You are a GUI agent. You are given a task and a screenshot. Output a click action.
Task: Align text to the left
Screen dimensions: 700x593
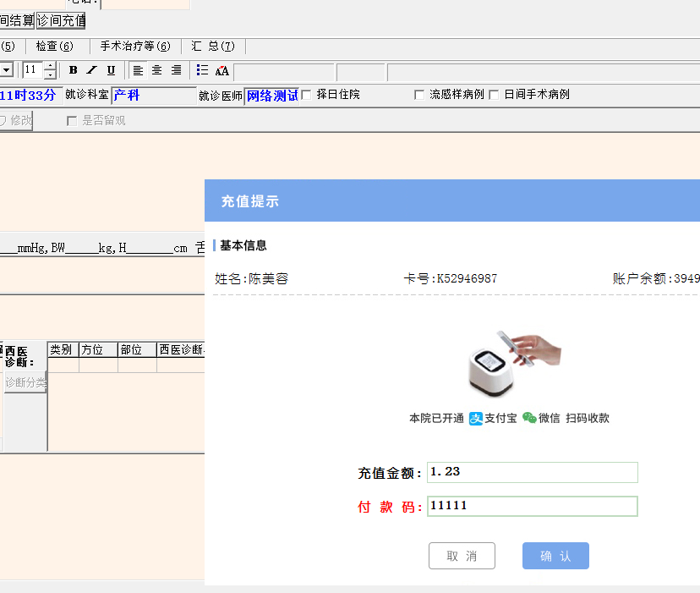click(138, 70)
